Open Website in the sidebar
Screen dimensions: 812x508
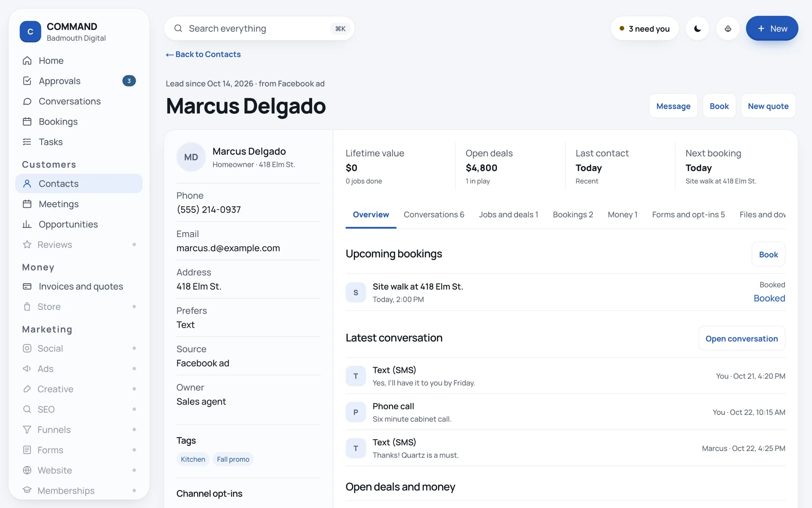pyautogui.click(x=79, y=470)
